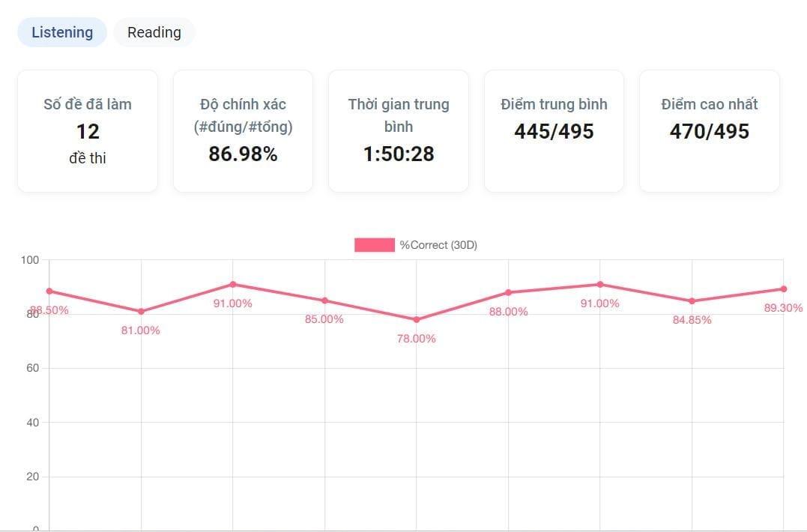This screenshot has width=807, height=532.
Task: Click the 91.00% point right after 81.00%
Action: pyautogui.click(x=233, y=284)
